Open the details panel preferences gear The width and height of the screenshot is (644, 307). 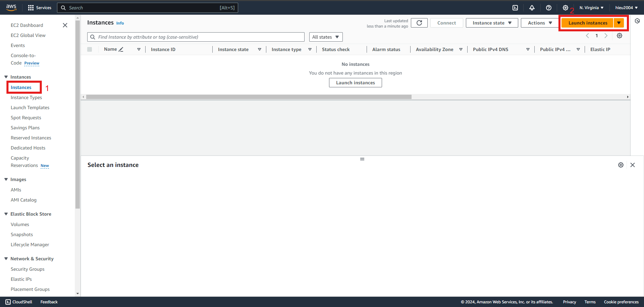pyautogui.click(x=621, y=165)
